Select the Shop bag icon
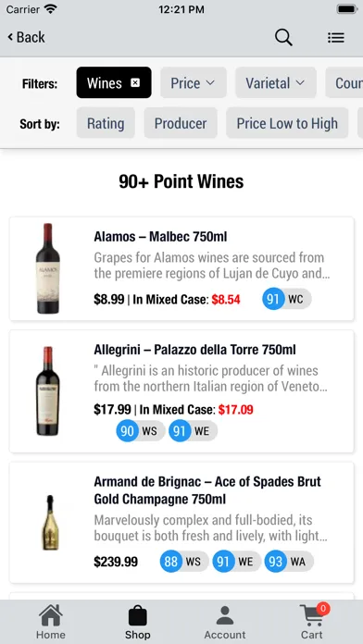The width and height of the screenshot is (363, 644). 138,616
